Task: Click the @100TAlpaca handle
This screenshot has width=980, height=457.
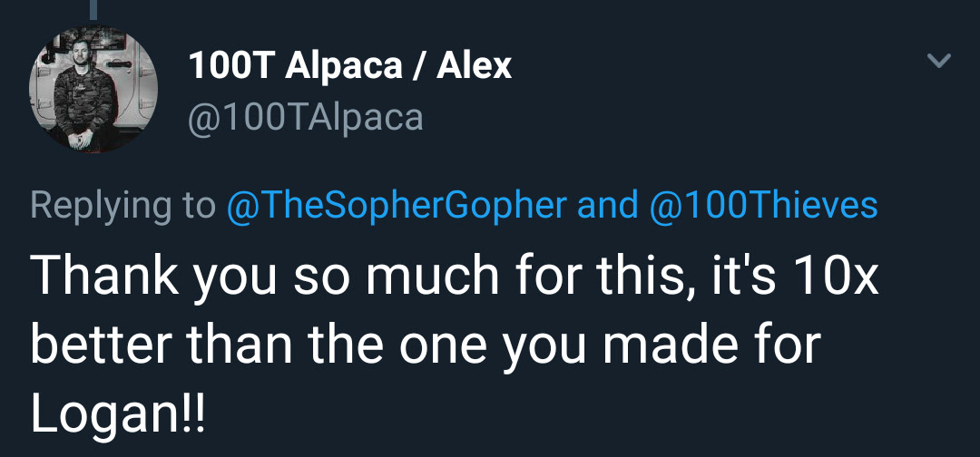Action: [305, 118]
